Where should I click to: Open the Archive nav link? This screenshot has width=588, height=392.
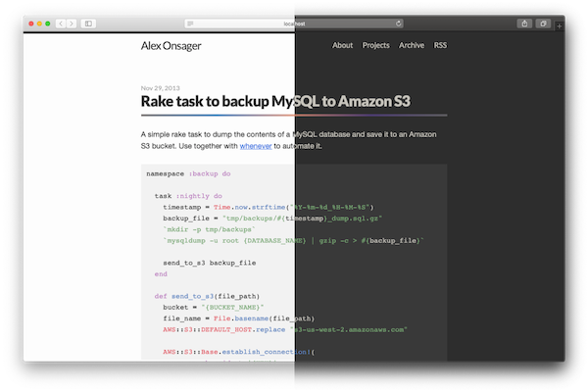412,45
